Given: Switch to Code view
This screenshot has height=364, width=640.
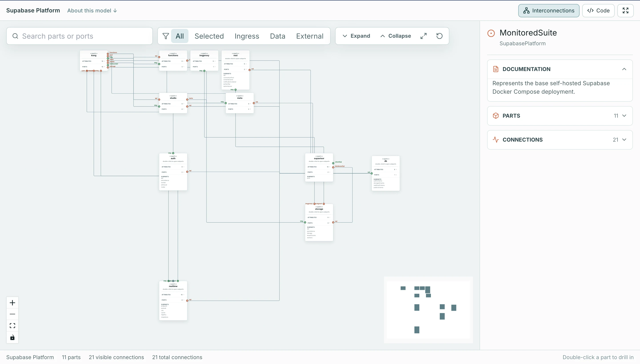Looking at the screenshot, I should [598, 10].
